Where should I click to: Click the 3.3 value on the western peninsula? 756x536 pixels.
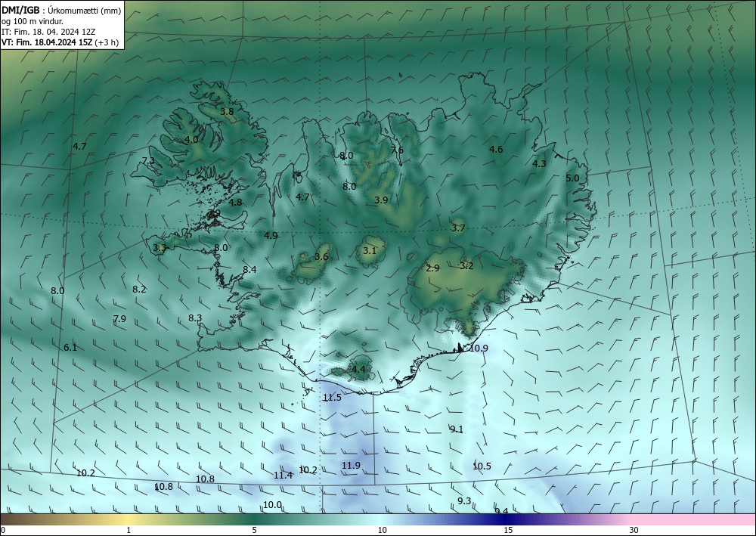coord(160,248)
